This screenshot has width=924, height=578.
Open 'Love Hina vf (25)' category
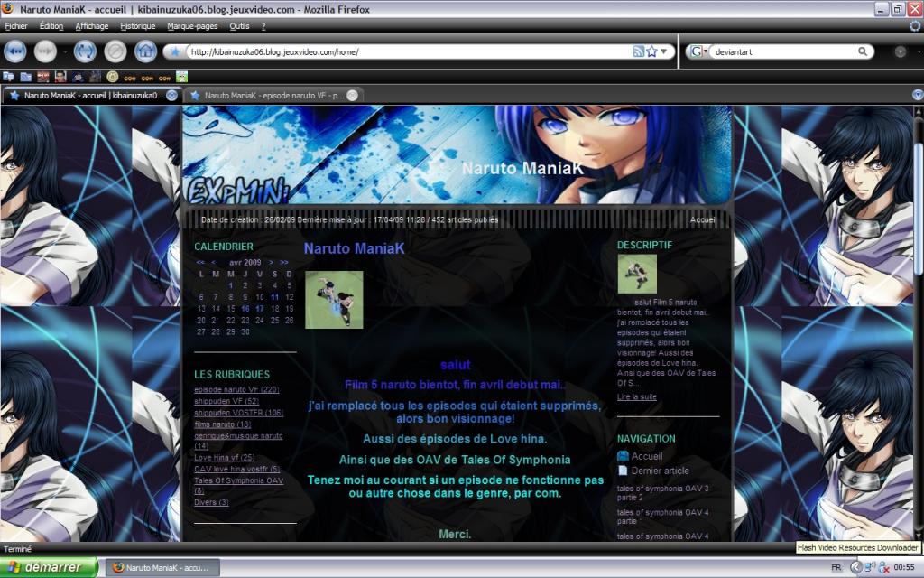pos(224,458)
